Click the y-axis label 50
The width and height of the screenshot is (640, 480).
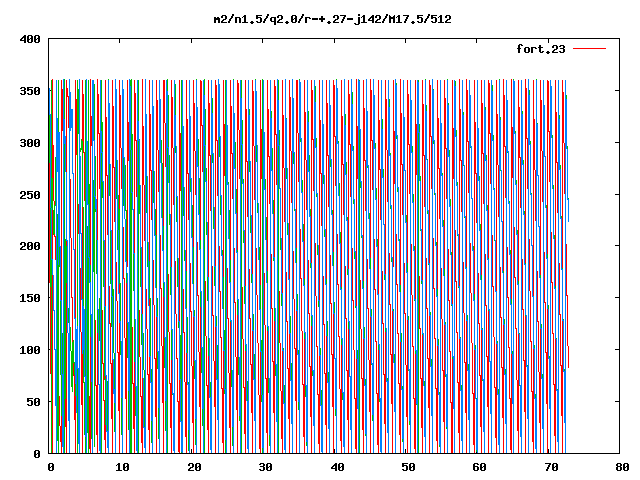point(33,402)
